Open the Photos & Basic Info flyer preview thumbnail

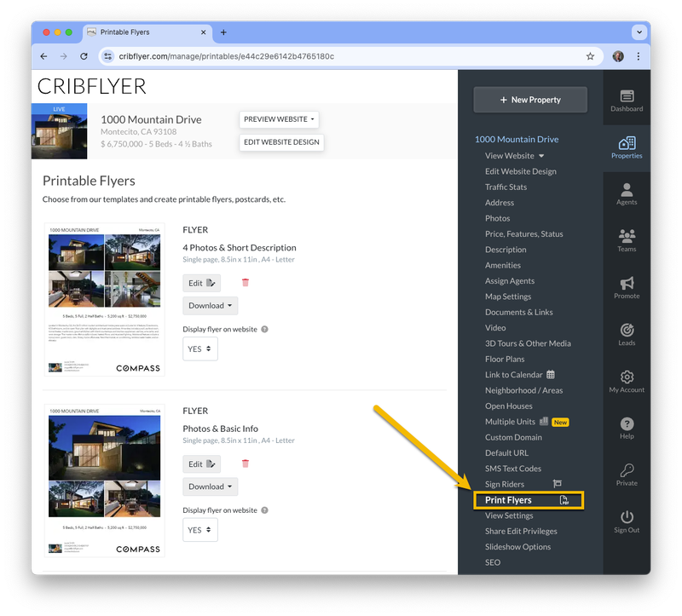[x=104, y=481]
